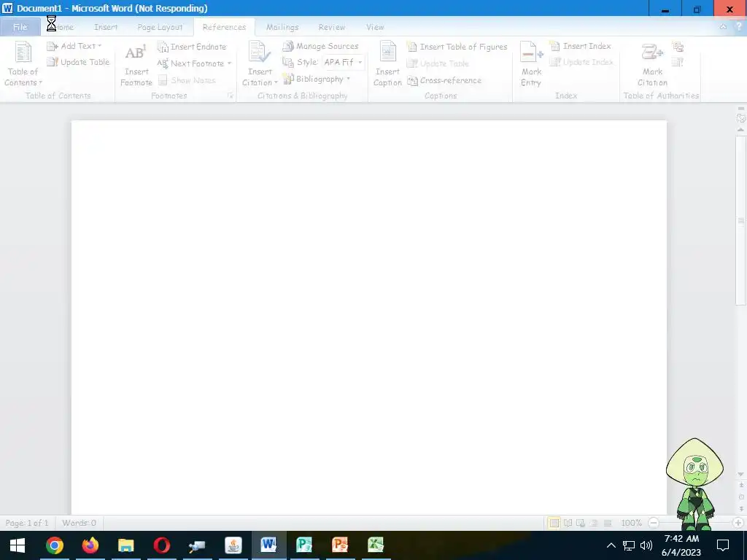Switch to the View tab
The height and width of the screenshot is (560, 747).
point(375,27)
